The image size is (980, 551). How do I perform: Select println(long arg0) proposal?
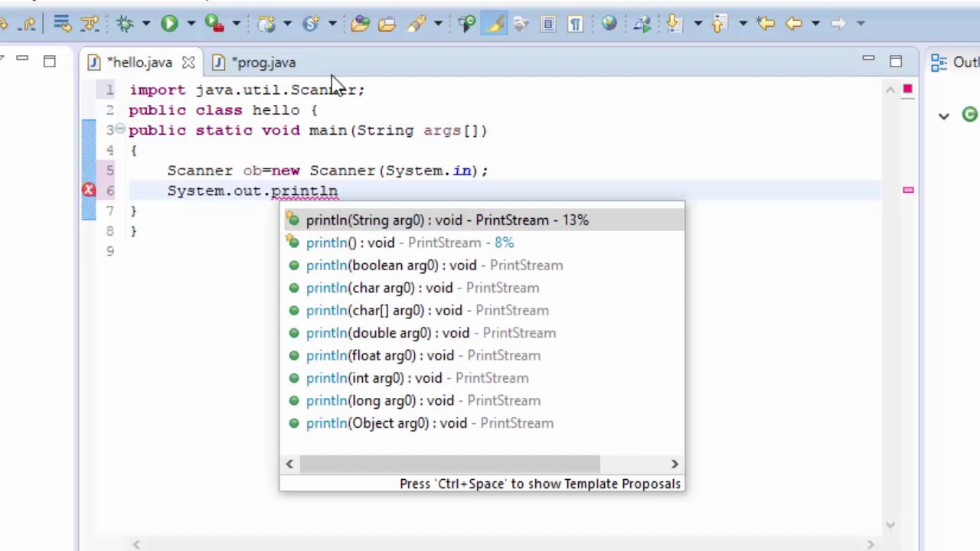[482, 401]
